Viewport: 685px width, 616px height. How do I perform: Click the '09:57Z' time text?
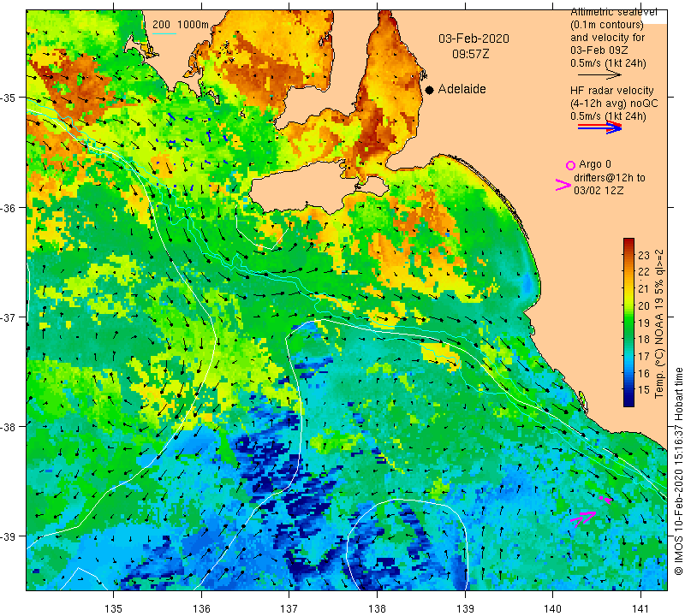(x=470, y=54)
